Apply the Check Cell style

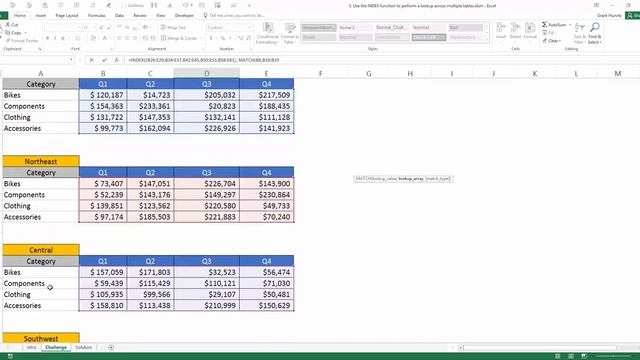tap(429, 37)
